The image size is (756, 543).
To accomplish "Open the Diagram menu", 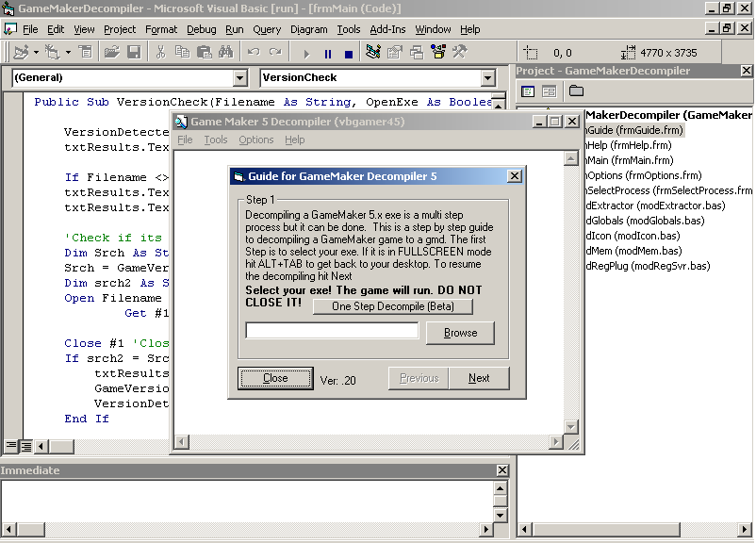I will pos(308,29).
